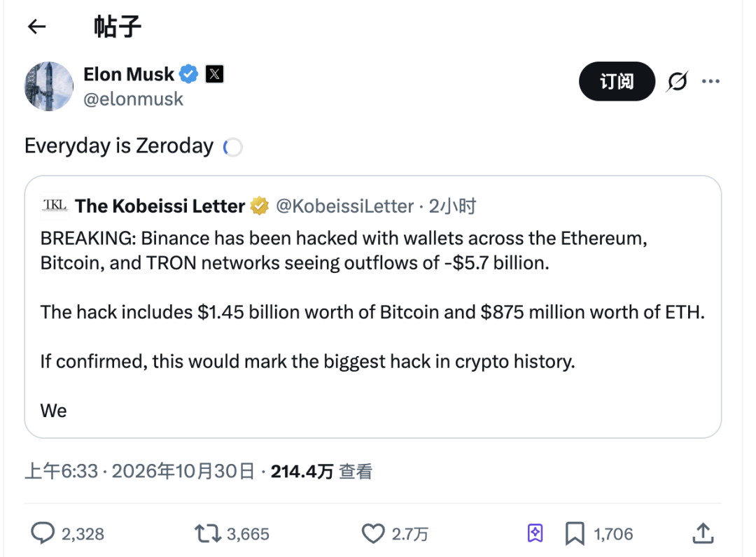Subscribe with the black 订阅 button
Screen dimensions: 756x557
point(617,81)
